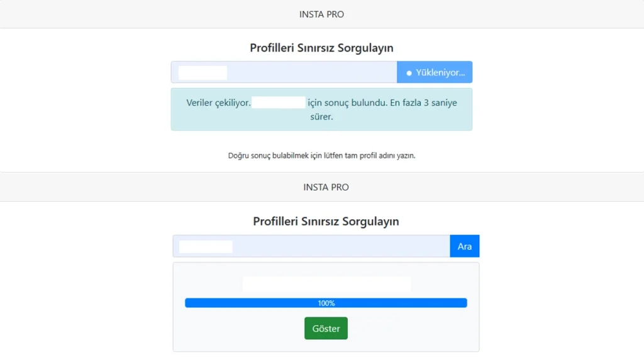Click the redacted username in the loading input
The height and width of the screenshot is (362, 644).
[203, 73]
